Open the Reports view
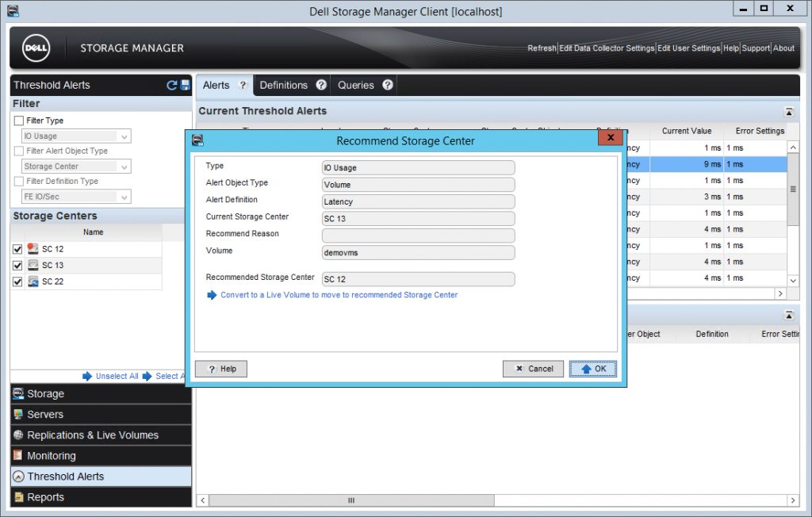The height and width of the screenshot is (517, 812). (101, 497)
